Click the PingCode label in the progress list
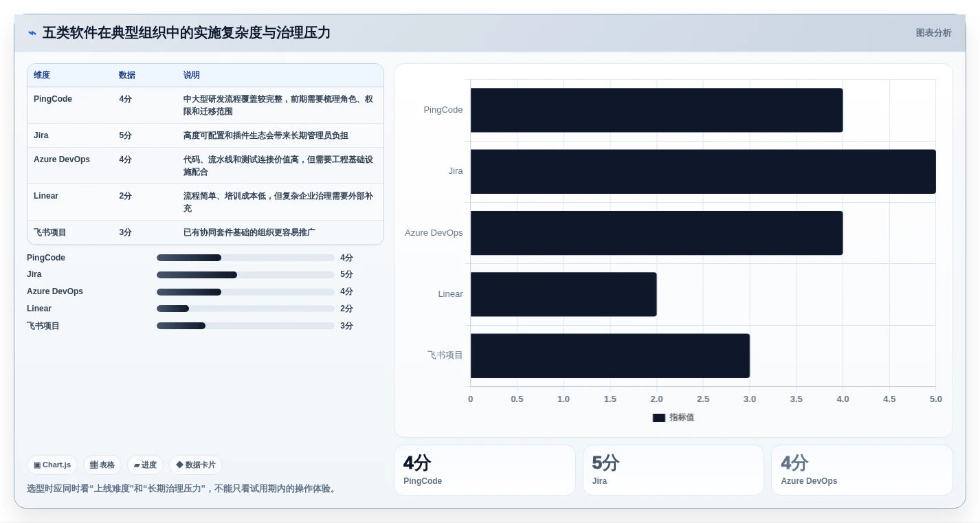The image size is (980, 523). (46, 258)
